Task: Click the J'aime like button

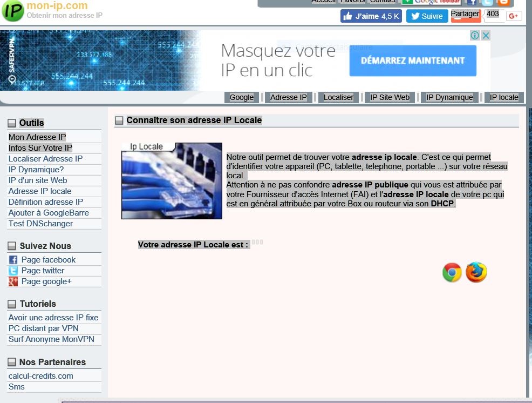Action: (x=371, y=16)
